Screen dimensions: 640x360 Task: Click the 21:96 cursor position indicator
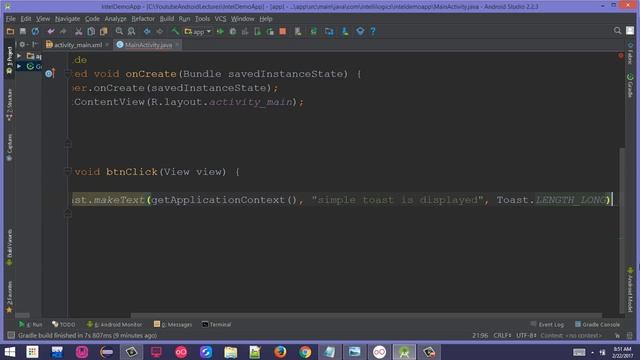[x=480, y=336]
